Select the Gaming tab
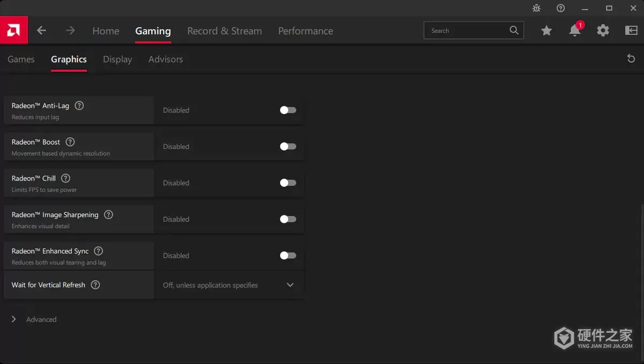Image resolution: width=644 pixels, height=364 pixels. click(153, 31)
